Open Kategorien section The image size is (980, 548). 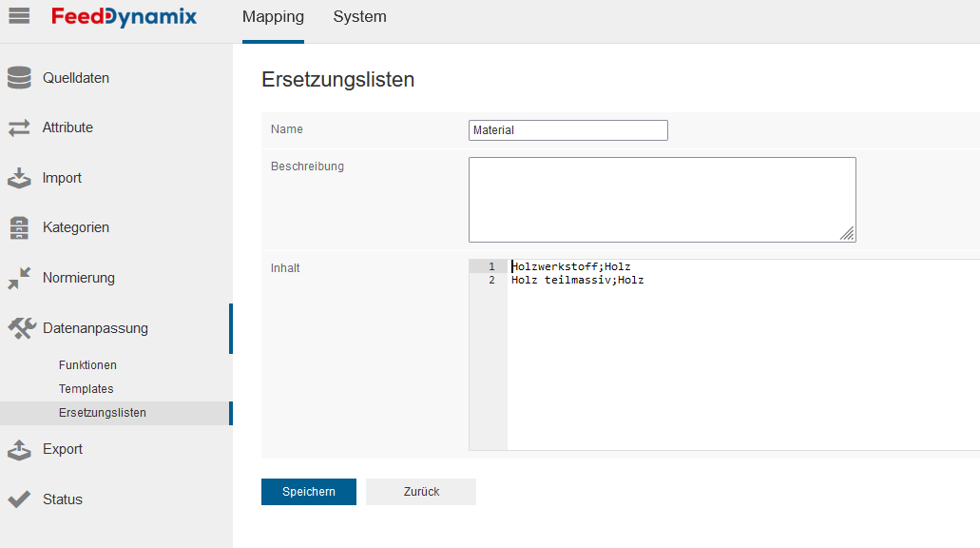(x=76, y=227)
